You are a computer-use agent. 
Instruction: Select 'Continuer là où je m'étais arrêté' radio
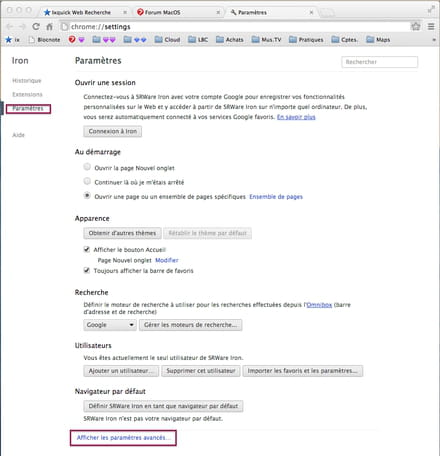click(x=87, y=181)
